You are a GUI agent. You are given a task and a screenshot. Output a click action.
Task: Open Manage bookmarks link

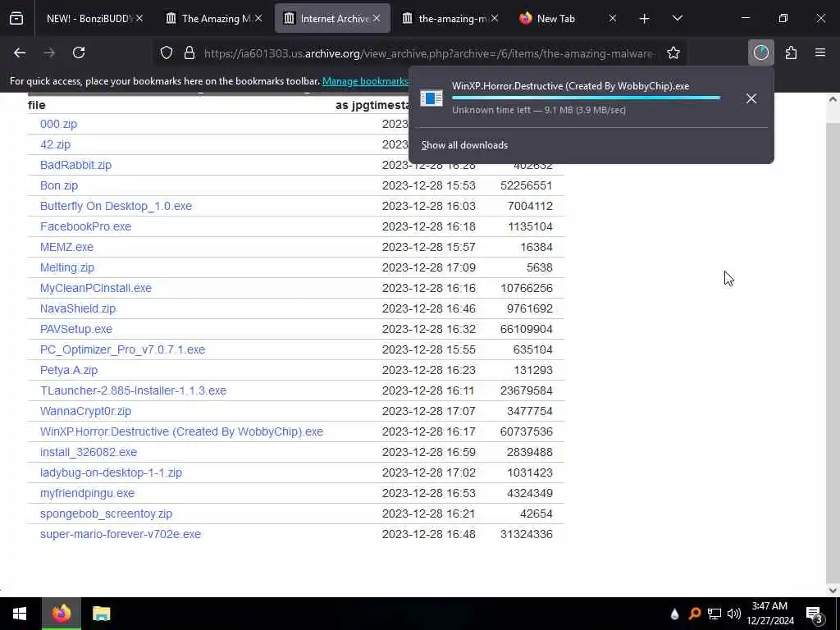[x=365, y=81]
